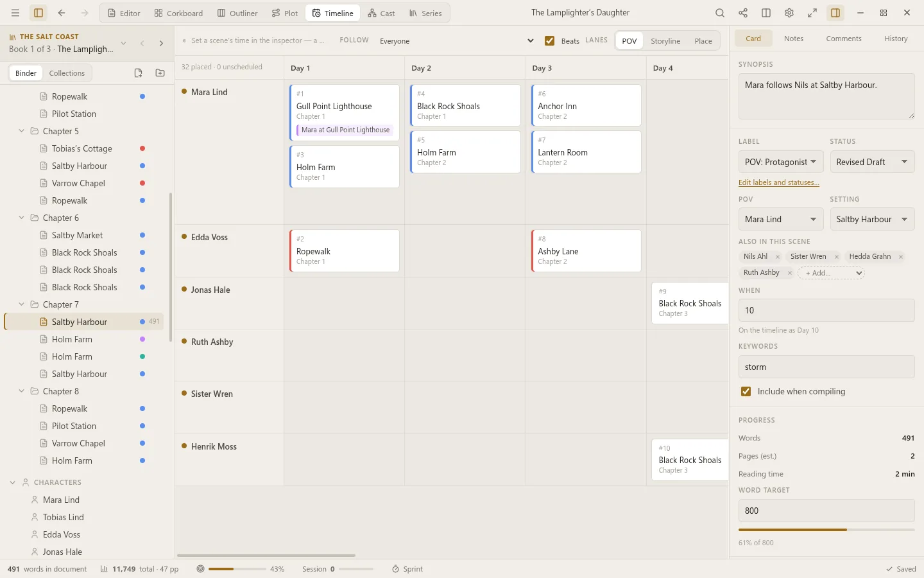Click the session progress slider

click(356, 569)
